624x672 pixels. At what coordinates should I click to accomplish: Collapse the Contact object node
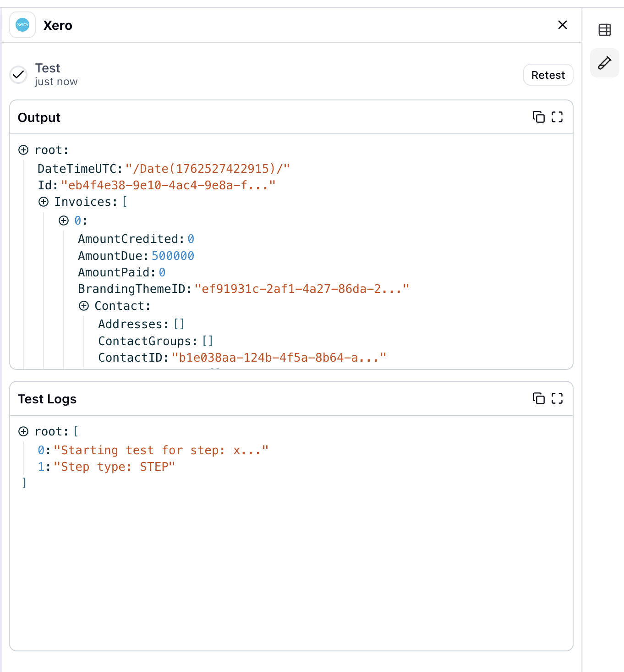pos(84,306)
